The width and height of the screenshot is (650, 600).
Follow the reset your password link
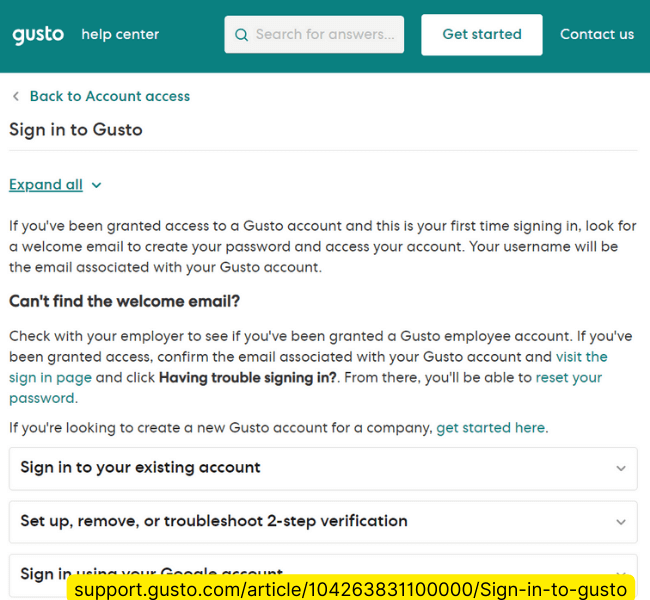(x=569, y=378)
